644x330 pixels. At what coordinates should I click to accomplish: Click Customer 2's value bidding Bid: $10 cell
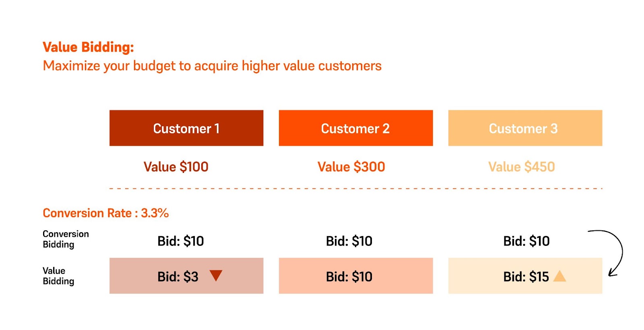click(x=356, y=276)
